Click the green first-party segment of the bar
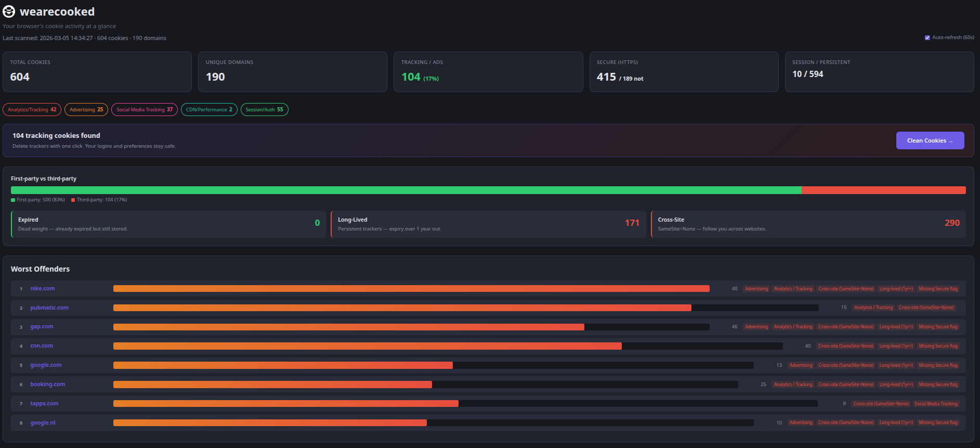The image size is (980, 448). [x=406, y=190]
